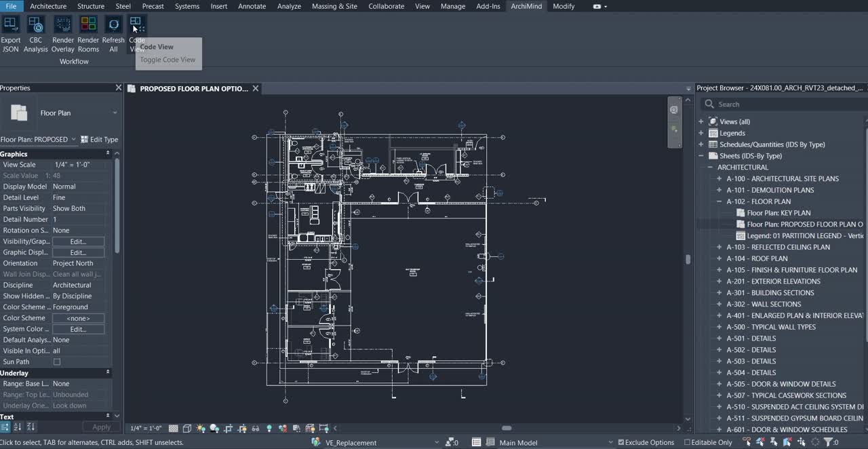The width and height of the screenshot is (868, 449).
Task: Select the Modify ribbon tab
Action: click(x=564, y=6)
